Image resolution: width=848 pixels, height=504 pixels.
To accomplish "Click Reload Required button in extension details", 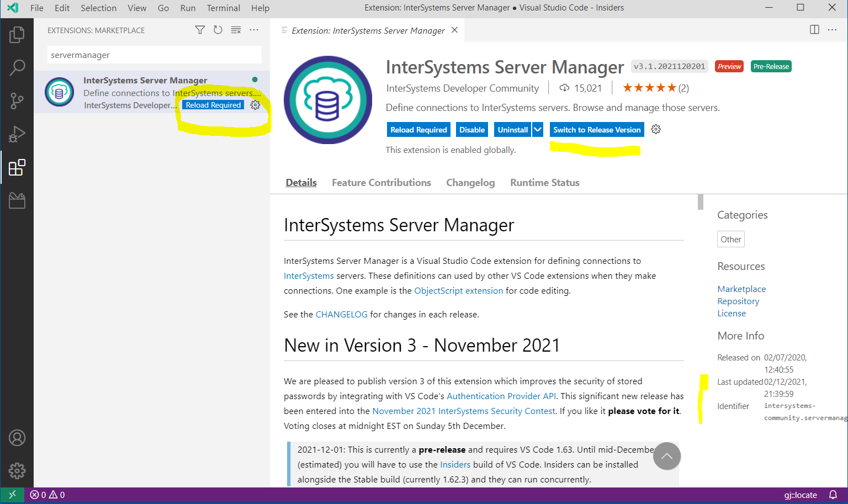I will pyautogui.click(x=418, y=130).
